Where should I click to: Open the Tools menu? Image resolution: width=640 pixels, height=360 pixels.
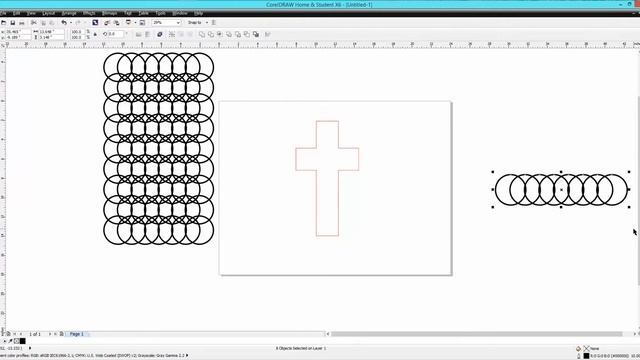click(x=161, y=13)
